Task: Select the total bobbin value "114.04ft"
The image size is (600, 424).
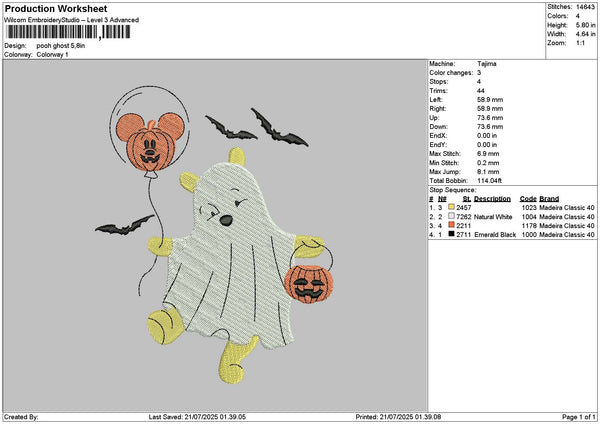Action: tap(489, 181)
